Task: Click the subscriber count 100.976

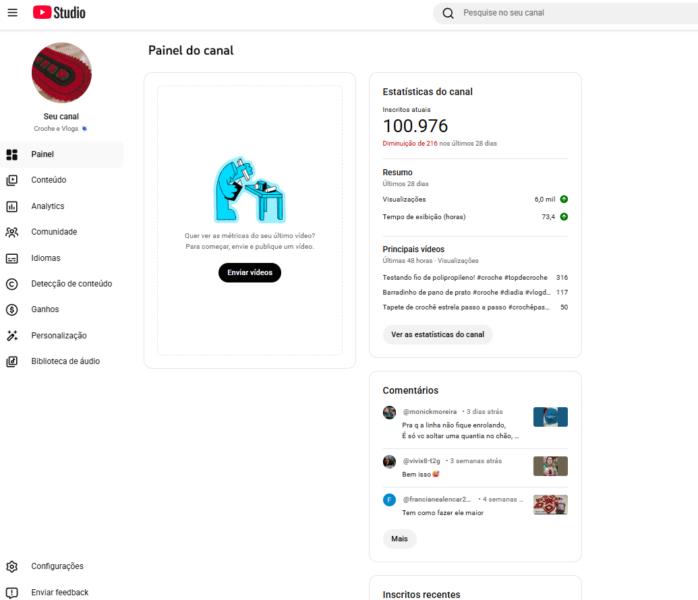Action: (415, 126)
